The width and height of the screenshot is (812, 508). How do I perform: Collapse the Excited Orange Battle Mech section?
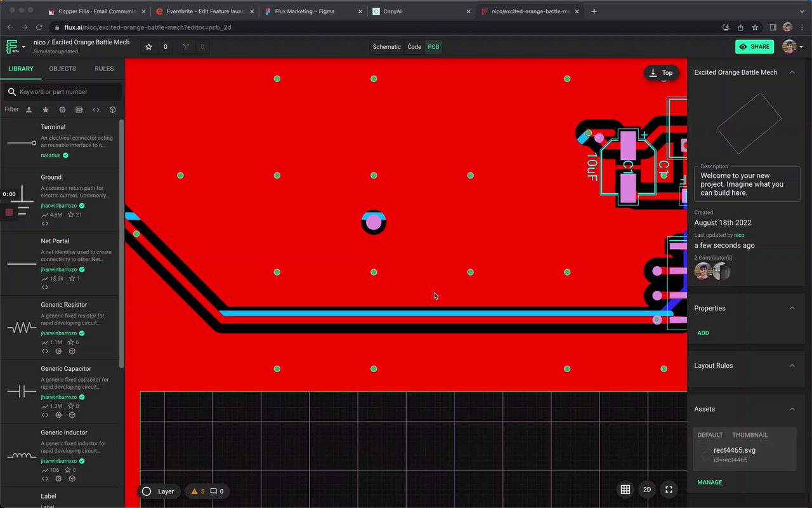[x=792, y=72]
